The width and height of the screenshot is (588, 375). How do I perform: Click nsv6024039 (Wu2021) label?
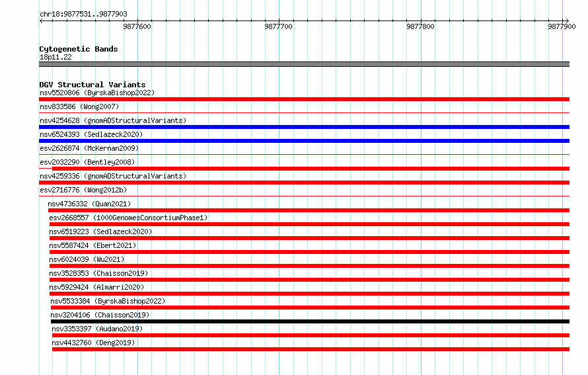pos(87,259)
